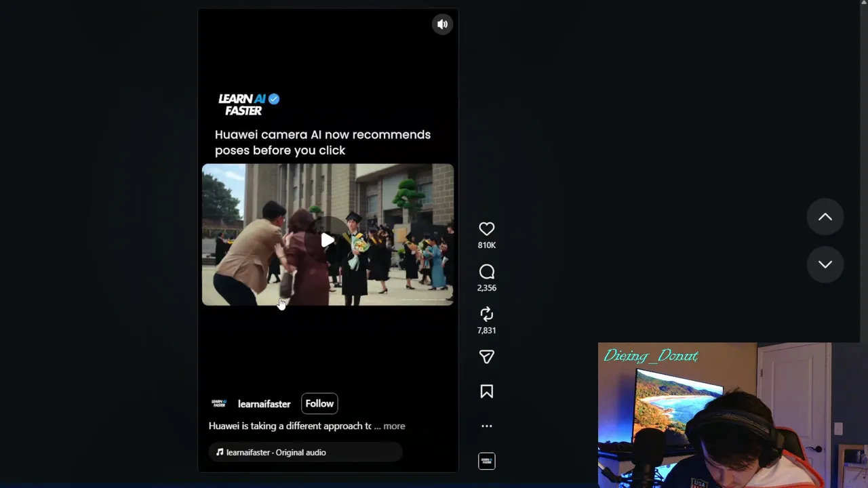Screen dimensions: 868x488
Task: Open comments via speech bubble icon
Action: tap(486, 272)
